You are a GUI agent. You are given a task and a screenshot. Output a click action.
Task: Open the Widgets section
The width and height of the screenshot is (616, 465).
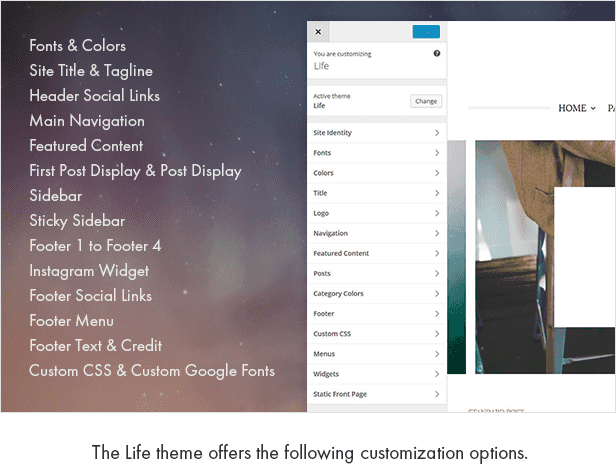[x=376, y=374]
